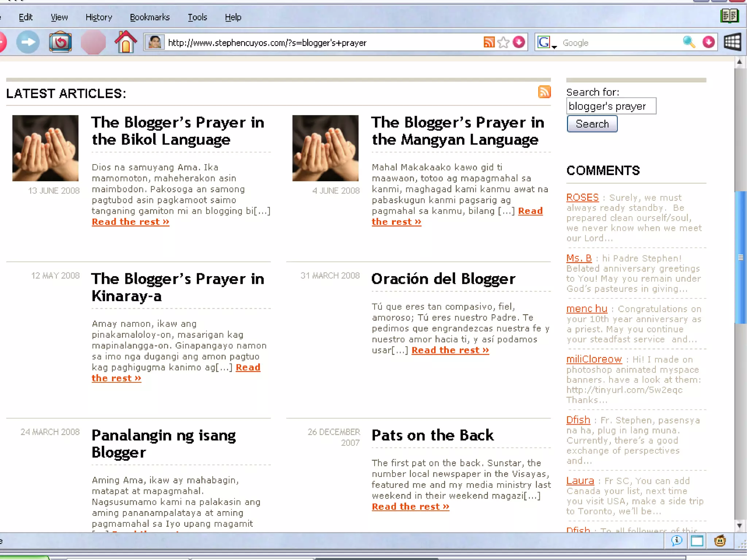Click the monkey face status bar icon
747x560 pixels.
coord(720,541)
